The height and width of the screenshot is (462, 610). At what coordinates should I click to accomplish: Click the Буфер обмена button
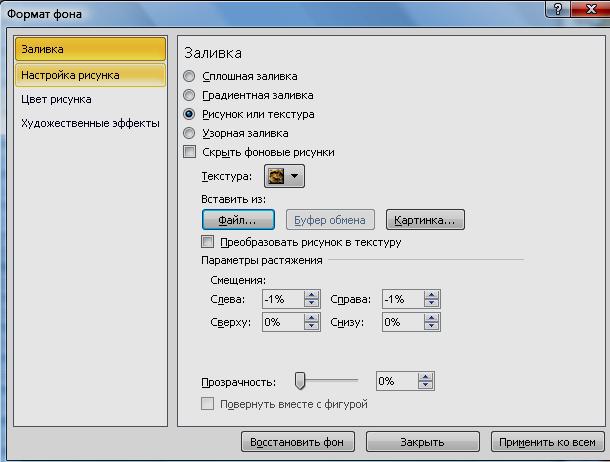coord(330,220)
